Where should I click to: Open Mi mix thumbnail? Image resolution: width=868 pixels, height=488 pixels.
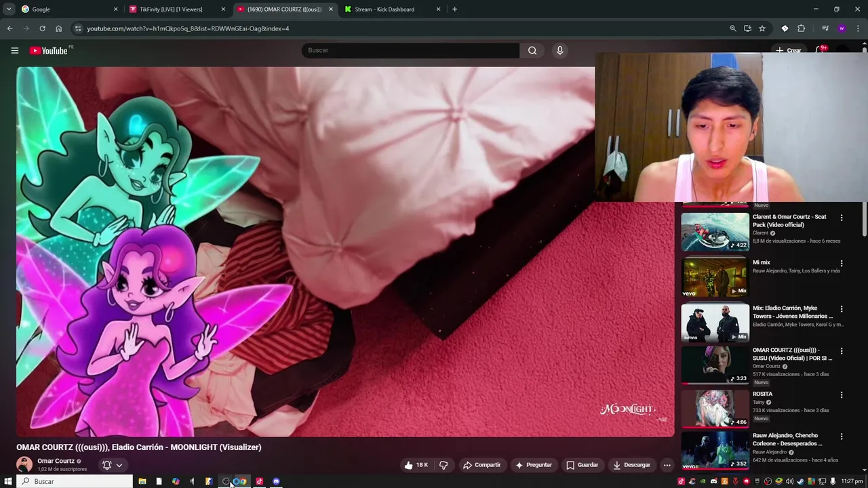[x=715, y=277]
